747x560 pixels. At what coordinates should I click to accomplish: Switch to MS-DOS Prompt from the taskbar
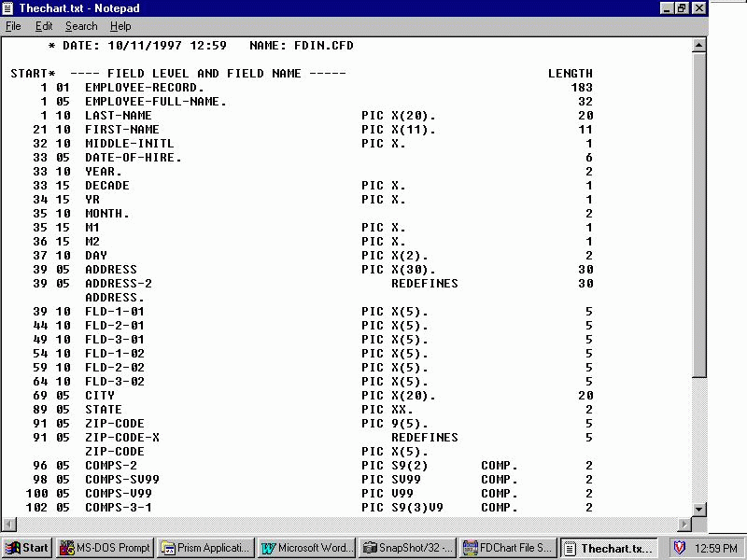tap(104, 548)
